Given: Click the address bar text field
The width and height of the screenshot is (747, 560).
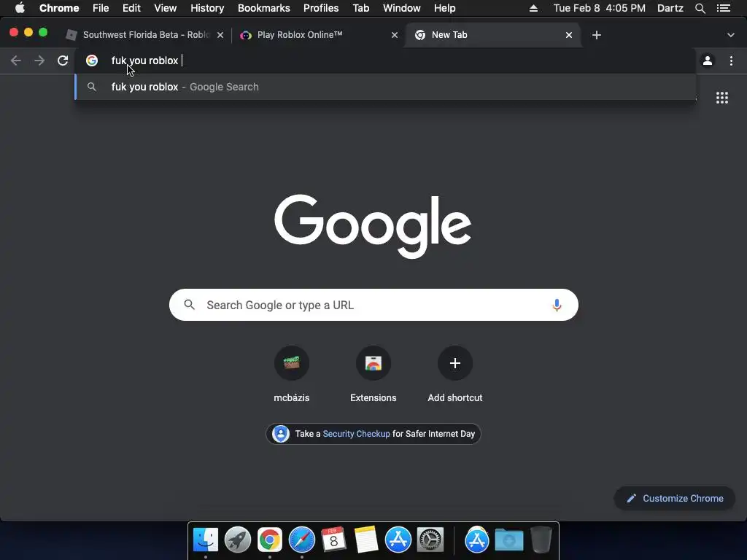Looking at the screenshot, I should pos(385,61).
